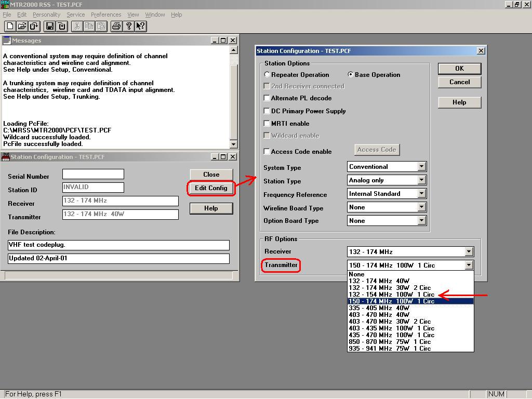Image resolution: width=532 pixels, height=399 pixels.
Task: Click Cancel in Station Configuration dialog
Action: (x=459, y=82)
